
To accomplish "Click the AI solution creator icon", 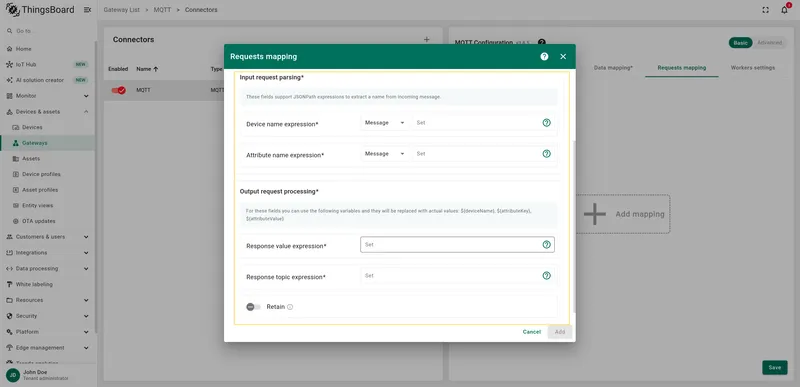I will tap(9, 80).
